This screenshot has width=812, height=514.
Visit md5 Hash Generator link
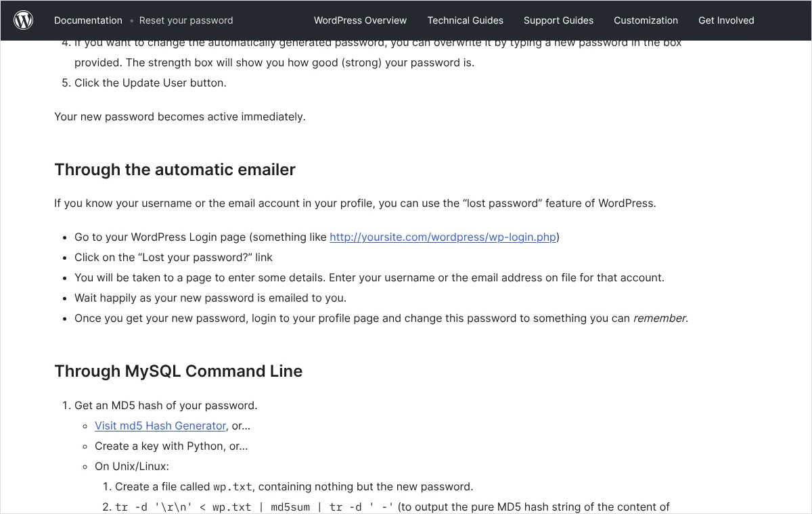(160, 425)
